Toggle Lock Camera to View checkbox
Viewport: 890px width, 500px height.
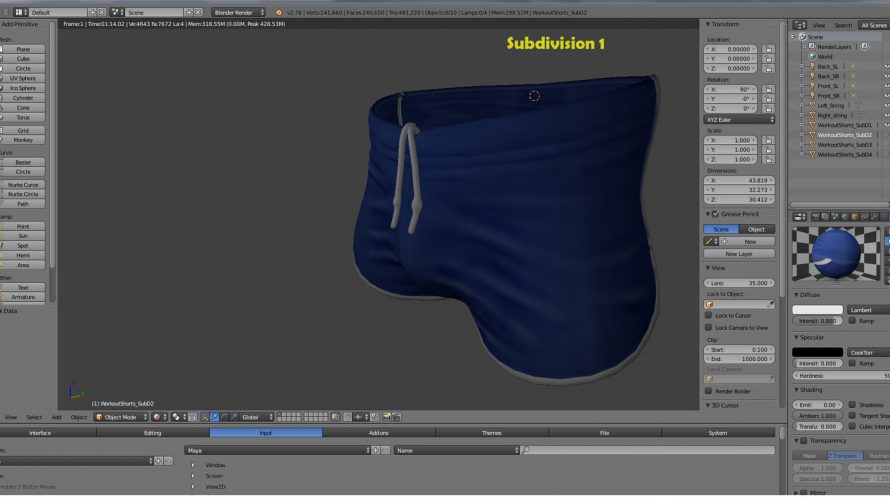pos(709,327)
